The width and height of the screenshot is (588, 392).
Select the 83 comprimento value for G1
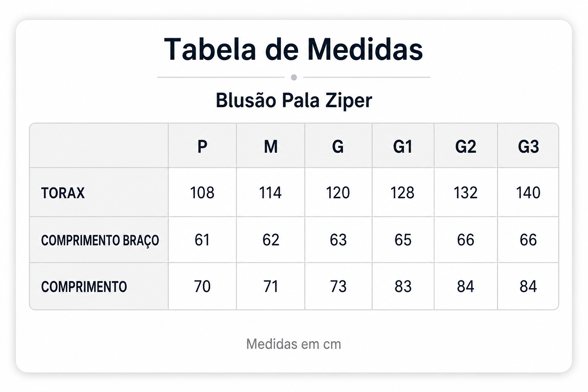[x=403, y=286]
